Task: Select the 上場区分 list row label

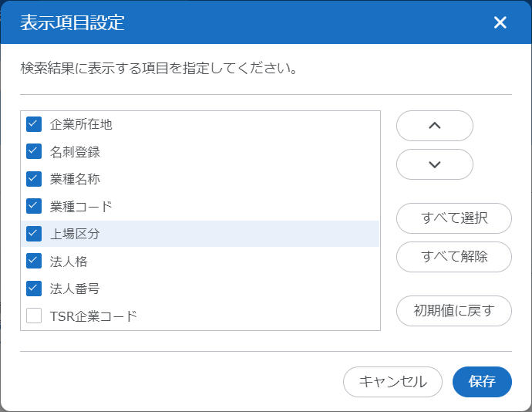Action: point(75,234)
